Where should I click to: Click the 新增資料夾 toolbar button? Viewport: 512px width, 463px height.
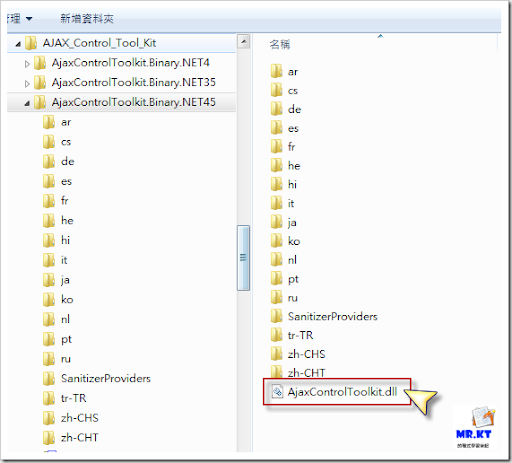[x=87, y=18]
